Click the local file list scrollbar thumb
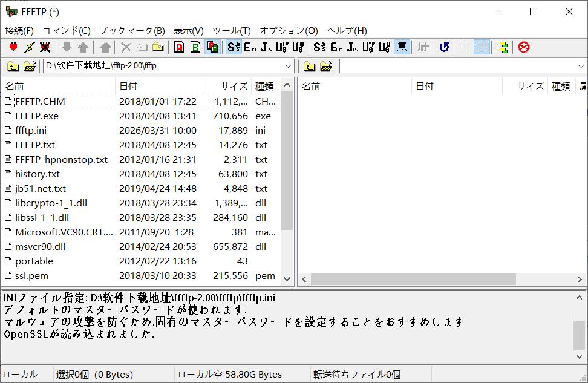588x383 pixels. click(287, 160)
